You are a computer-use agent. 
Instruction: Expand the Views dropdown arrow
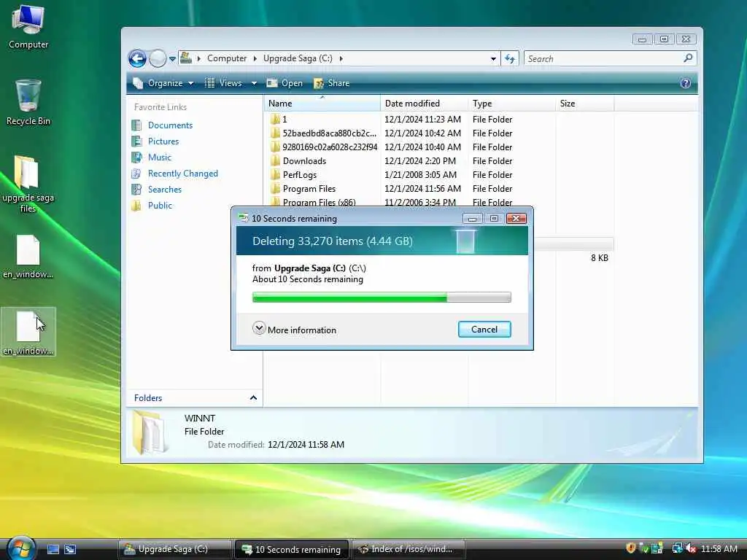254,83
